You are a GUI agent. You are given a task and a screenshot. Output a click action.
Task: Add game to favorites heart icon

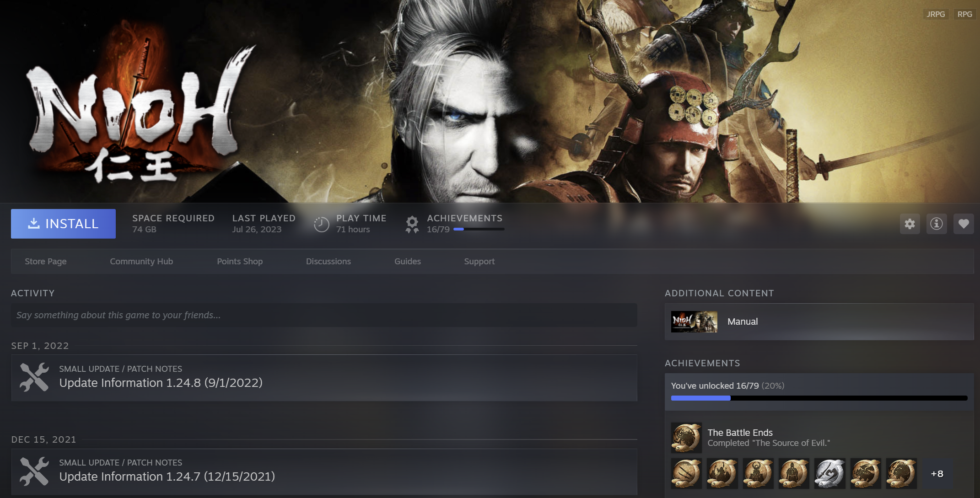tap(964, 224)
